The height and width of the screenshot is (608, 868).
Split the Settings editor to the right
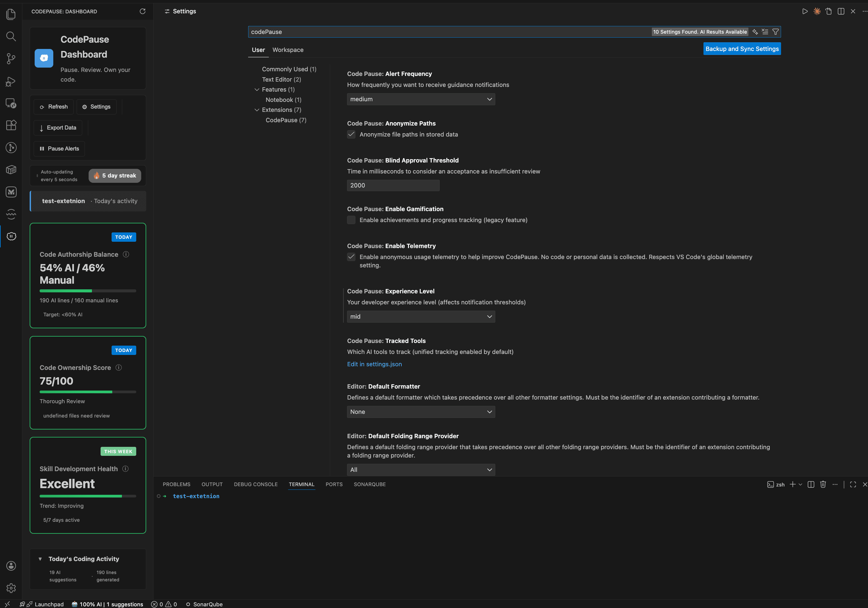pos(841,11)
